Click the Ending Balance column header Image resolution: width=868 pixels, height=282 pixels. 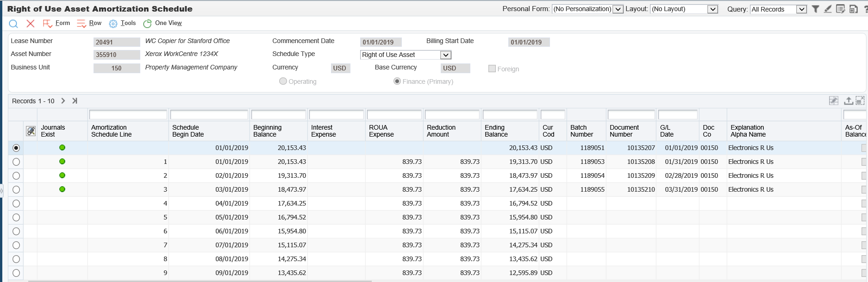point(510,131)
